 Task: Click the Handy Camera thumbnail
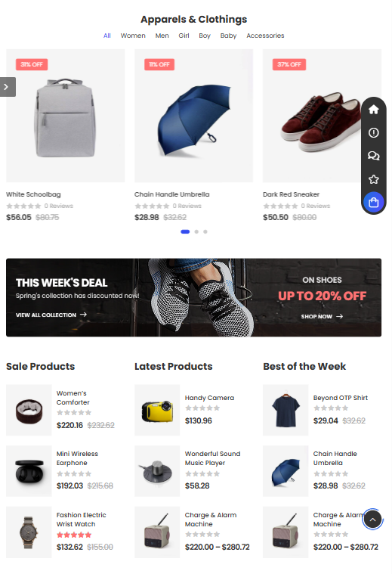tap(157, 410)
